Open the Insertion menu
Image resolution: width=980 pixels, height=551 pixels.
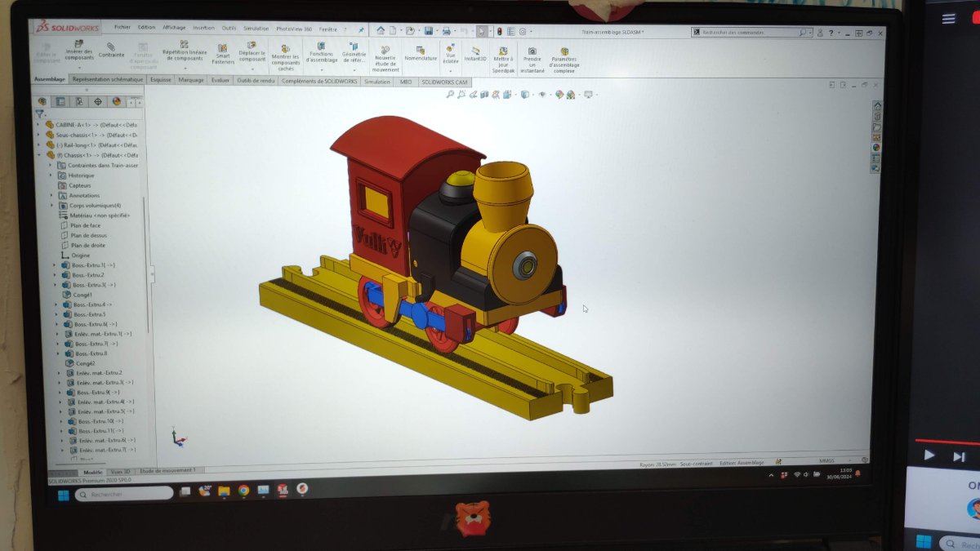[x=203, y=28]
